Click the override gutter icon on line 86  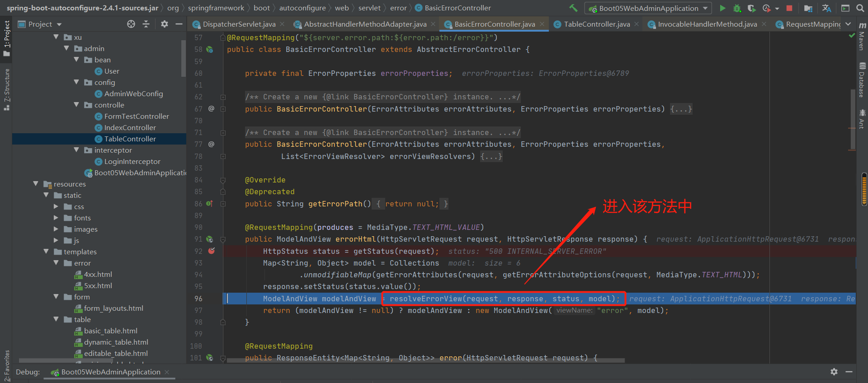pyautogui.click(x=209, y=204)
